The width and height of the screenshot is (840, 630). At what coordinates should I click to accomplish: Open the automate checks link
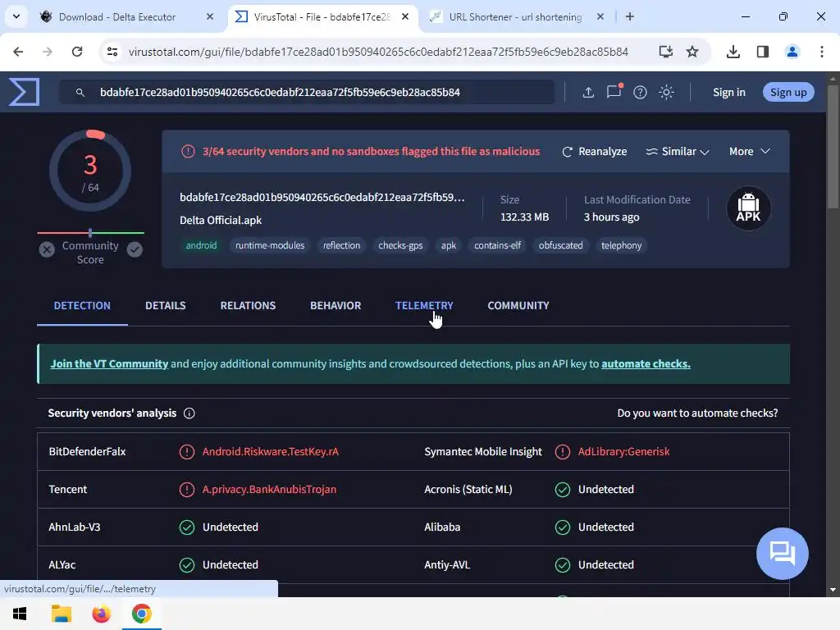[646, 363]
